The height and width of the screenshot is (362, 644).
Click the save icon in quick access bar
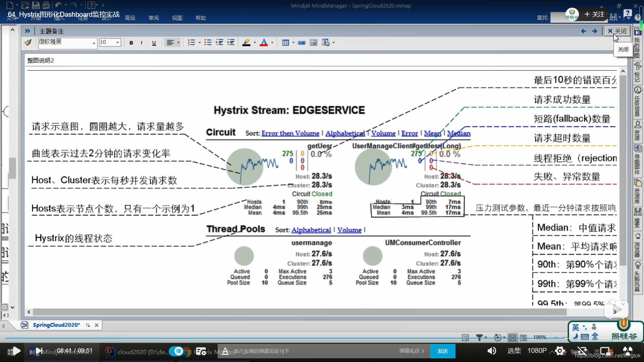(36, 5)
